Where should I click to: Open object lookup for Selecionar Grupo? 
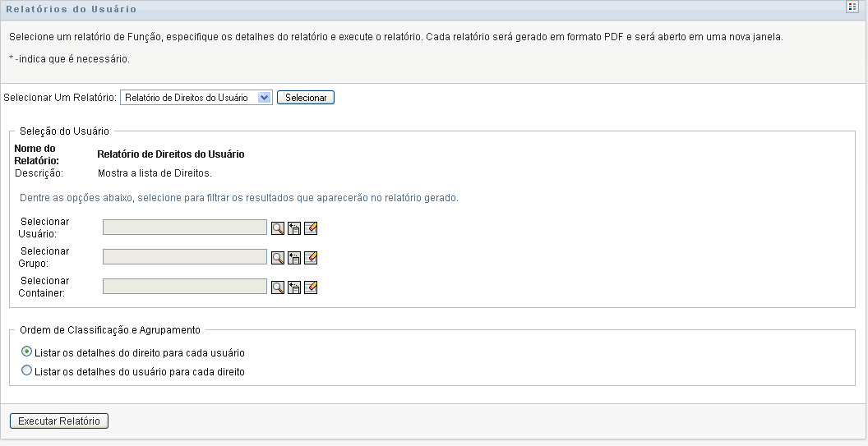point(278,258)
